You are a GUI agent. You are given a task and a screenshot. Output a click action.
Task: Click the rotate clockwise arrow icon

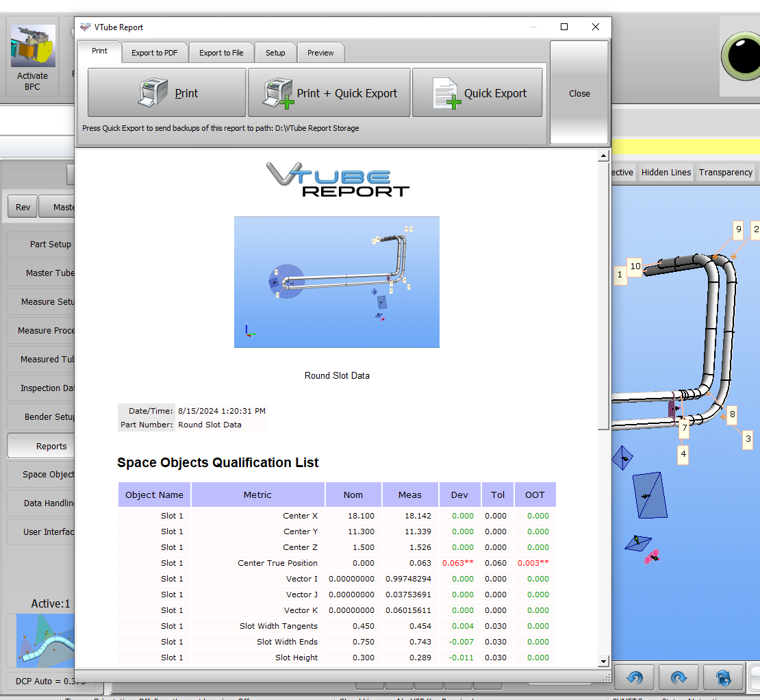[x=679, y=677]
